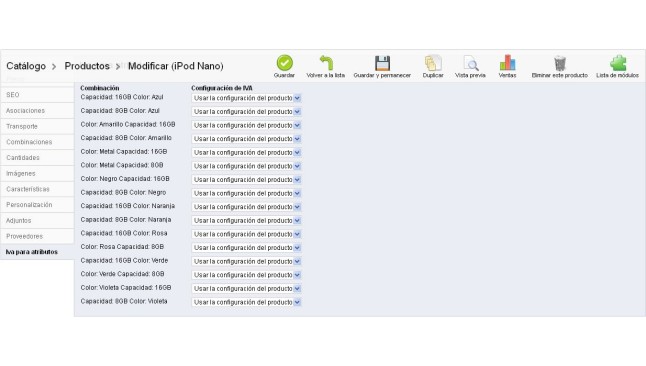Open IVA dropdown for Color Metal Capacidad 16GB
Screen dimensions: 646x366
[246, 152]
